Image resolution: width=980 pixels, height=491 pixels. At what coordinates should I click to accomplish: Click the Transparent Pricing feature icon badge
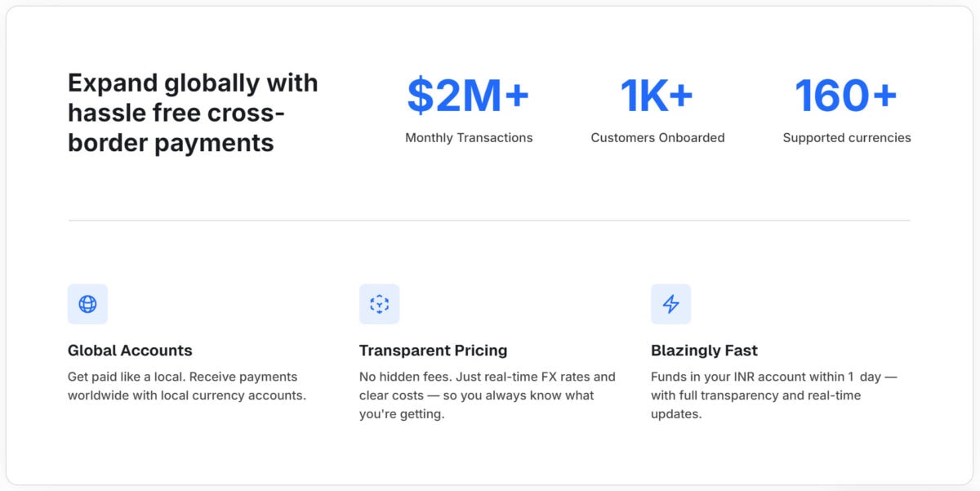pos(379,304)
